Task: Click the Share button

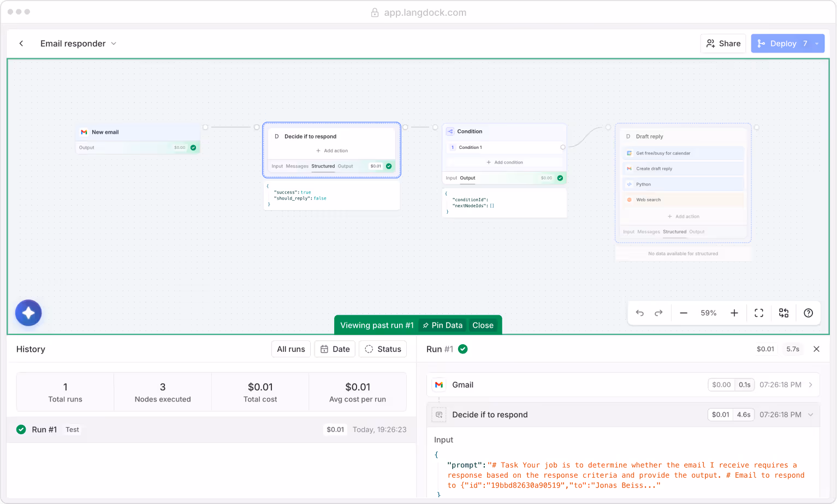Action: pos(723,44)
